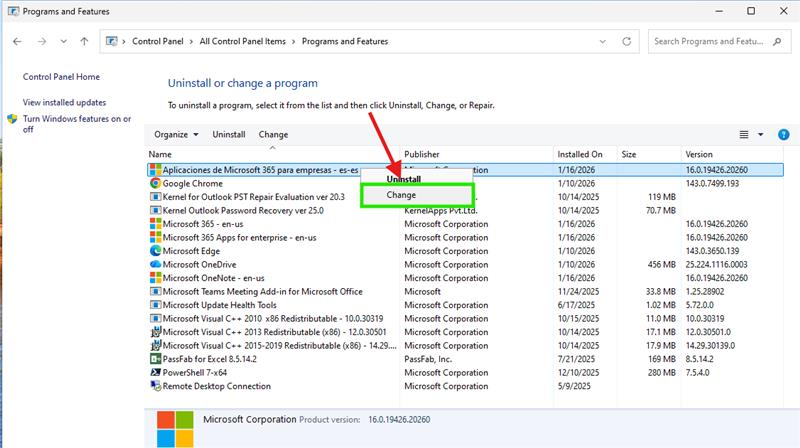800x448 pixels.
Task: Click the PowerShell 7-x64 icon
Action: click(156, 372)
